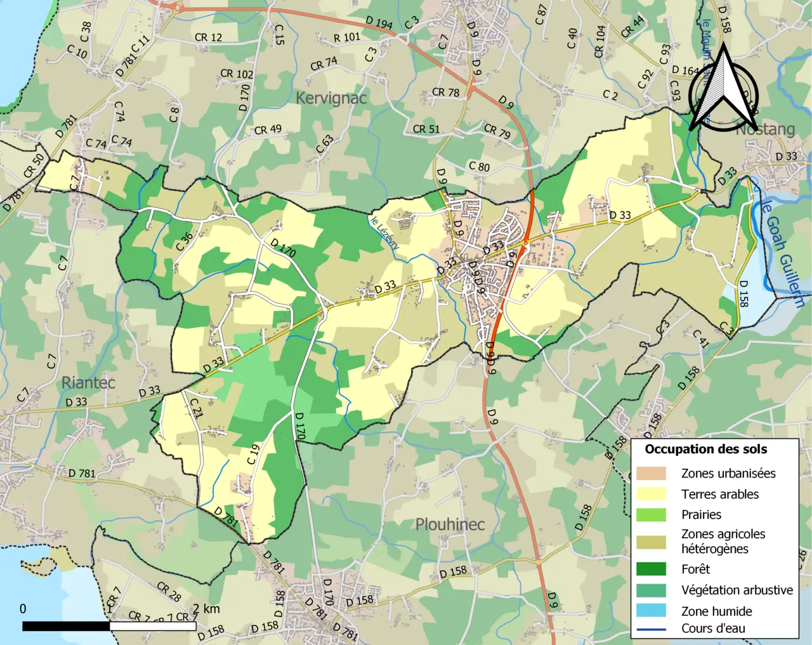The width and height of the screenshot is (812, 645).
Task: Click the 'CR 102' road label
Action: [237, 74]
